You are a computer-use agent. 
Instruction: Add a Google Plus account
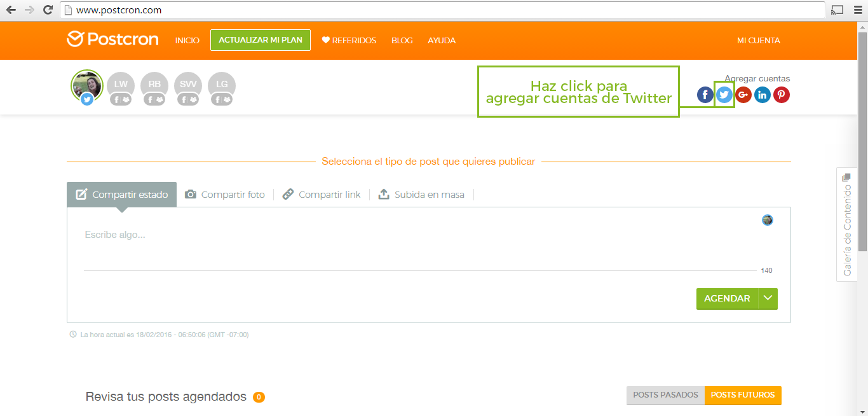(743, 95)
